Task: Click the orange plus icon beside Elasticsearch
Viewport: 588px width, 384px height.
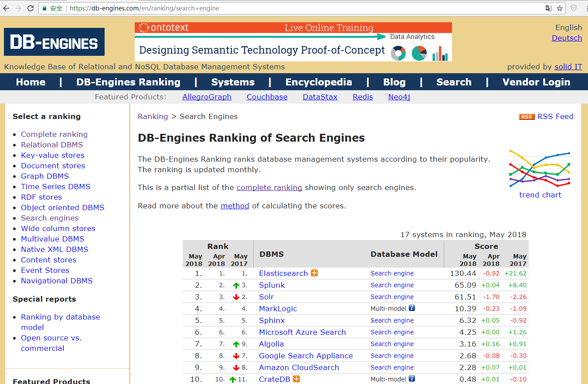Action: click(x=314, y=273)
